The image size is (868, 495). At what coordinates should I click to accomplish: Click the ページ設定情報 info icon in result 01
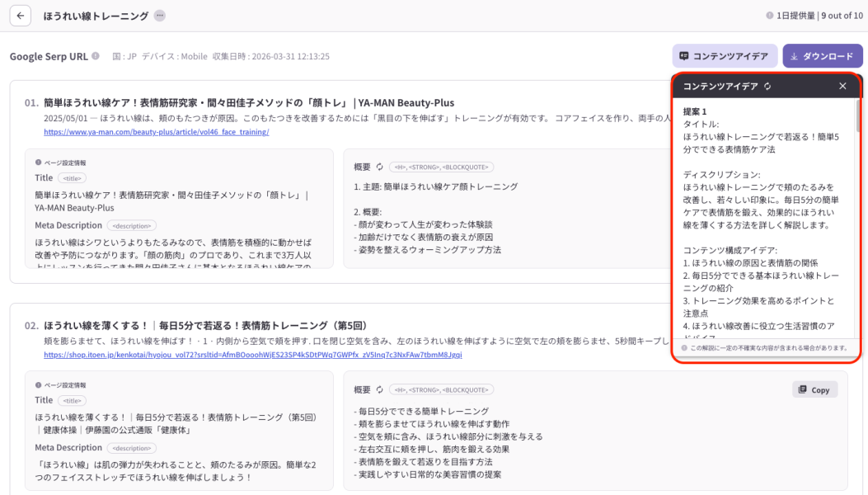point(38,163)
